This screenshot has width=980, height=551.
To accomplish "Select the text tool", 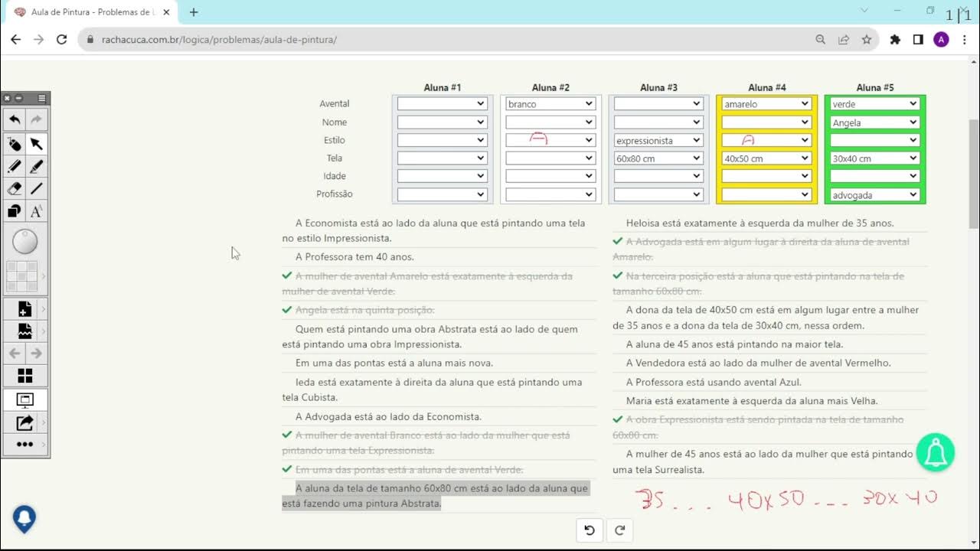I will point(36,211).
